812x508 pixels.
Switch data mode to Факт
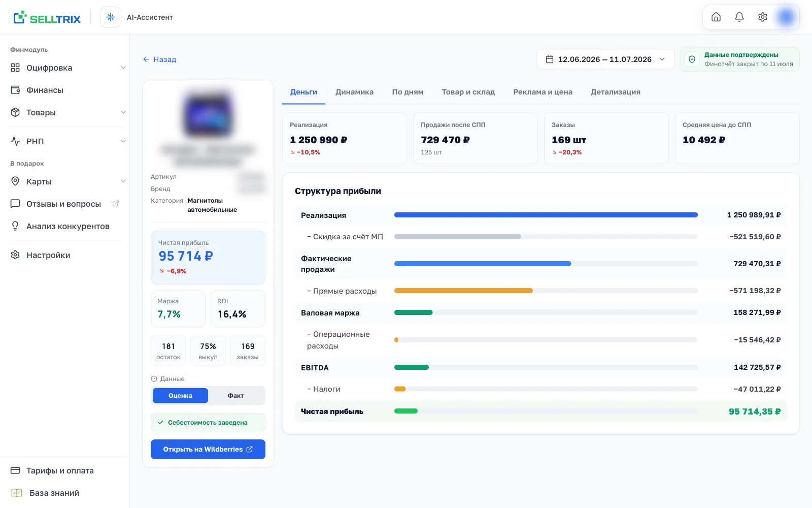(235, 396)
